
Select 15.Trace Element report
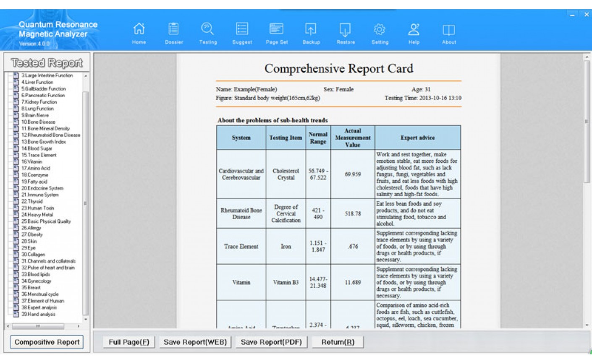(39, 155)
